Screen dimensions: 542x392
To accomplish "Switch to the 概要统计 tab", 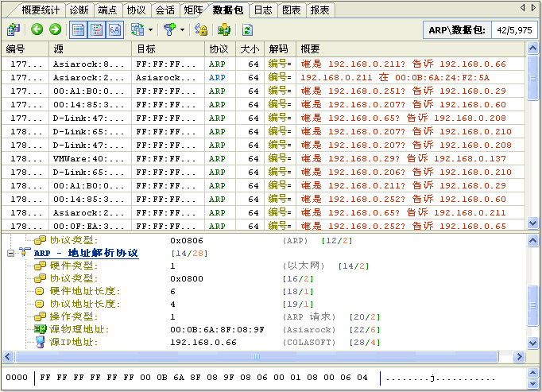I will click(x=41, y=10).
